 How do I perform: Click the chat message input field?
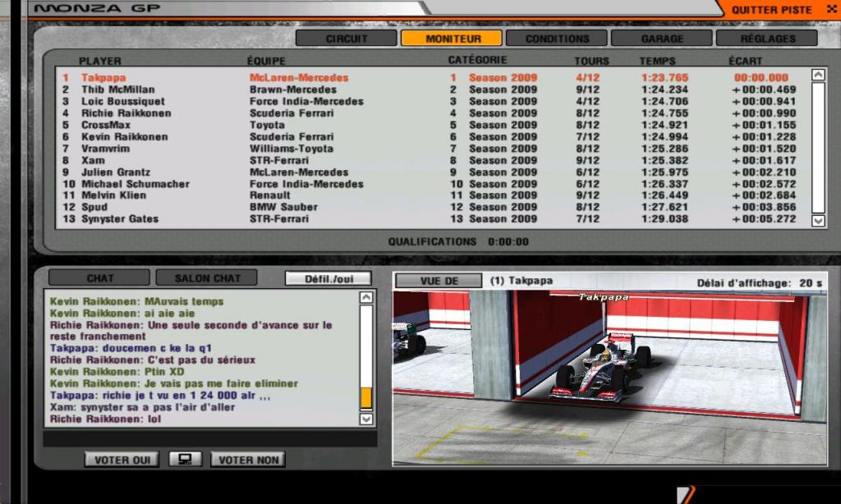pyautogui.click(x=209, y=438)
